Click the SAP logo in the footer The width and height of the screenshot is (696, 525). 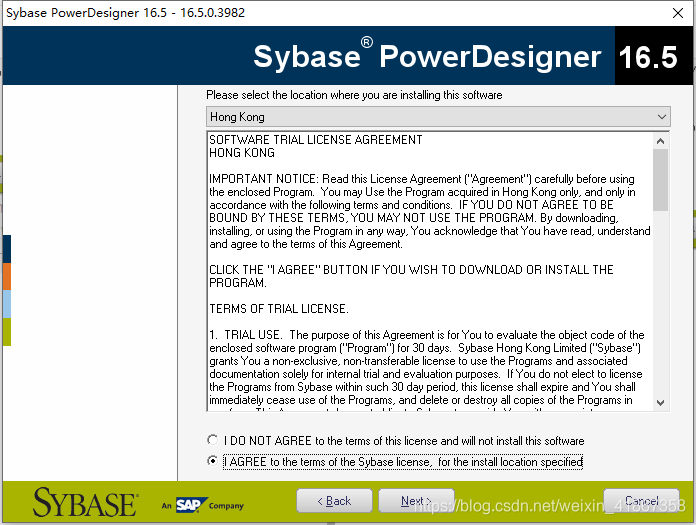pyautogui.click(x=191, y=505)
